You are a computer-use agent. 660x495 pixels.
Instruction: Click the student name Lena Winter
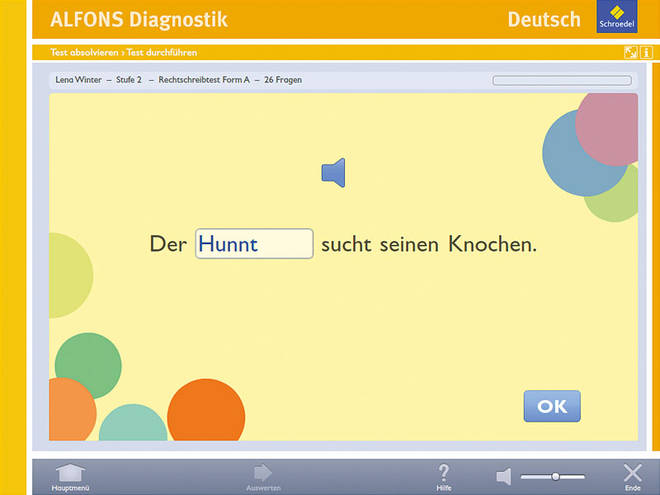(78, 80)
